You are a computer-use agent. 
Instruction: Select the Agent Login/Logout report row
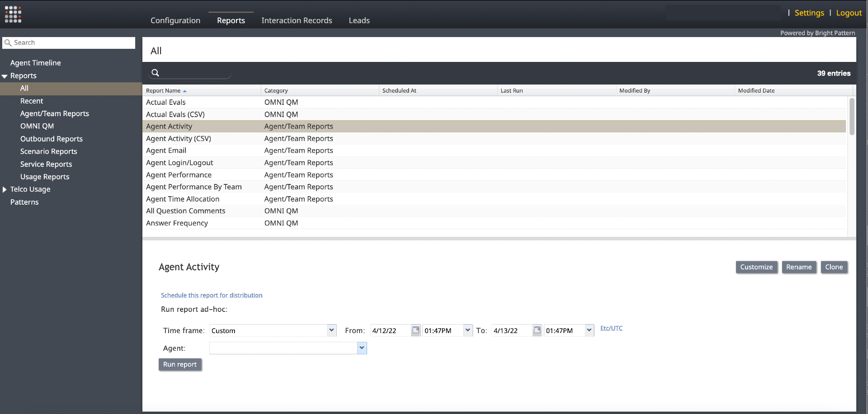[494, 163]
